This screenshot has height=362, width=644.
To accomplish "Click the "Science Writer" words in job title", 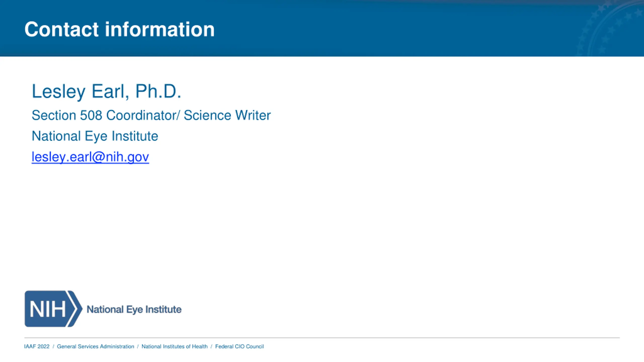I will [227, 115].
